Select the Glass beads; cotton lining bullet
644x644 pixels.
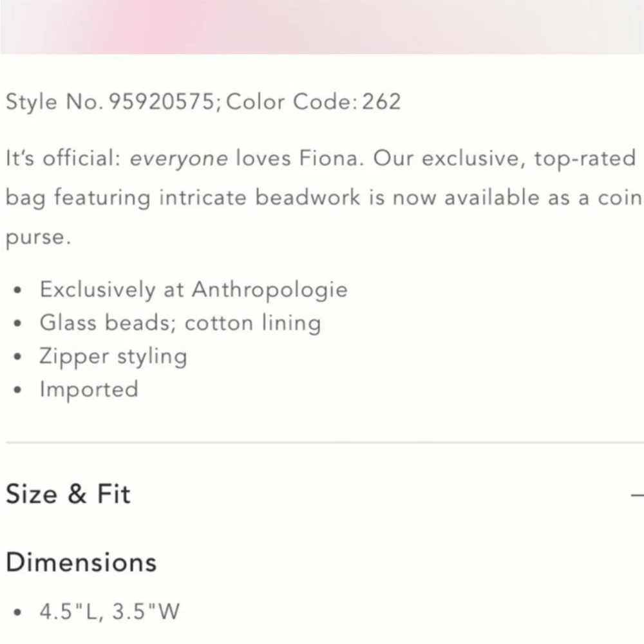click(x=180, y=323)
